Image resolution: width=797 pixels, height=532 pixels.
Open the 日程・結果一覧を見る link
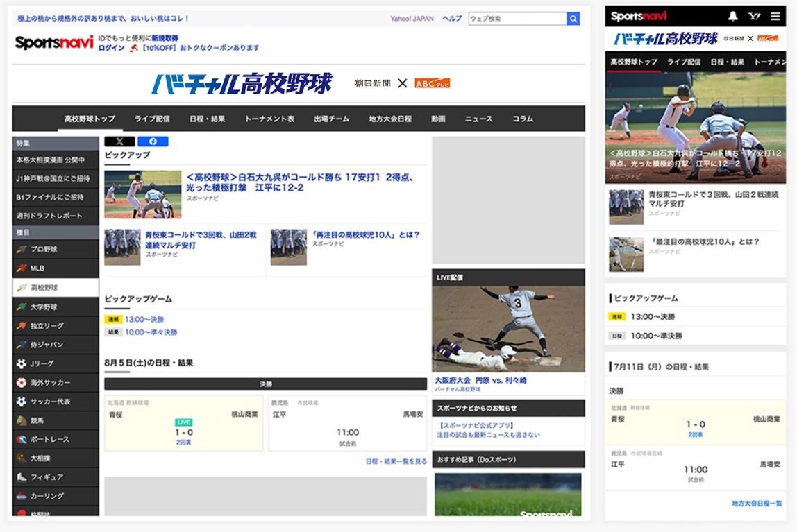(396, 461)
